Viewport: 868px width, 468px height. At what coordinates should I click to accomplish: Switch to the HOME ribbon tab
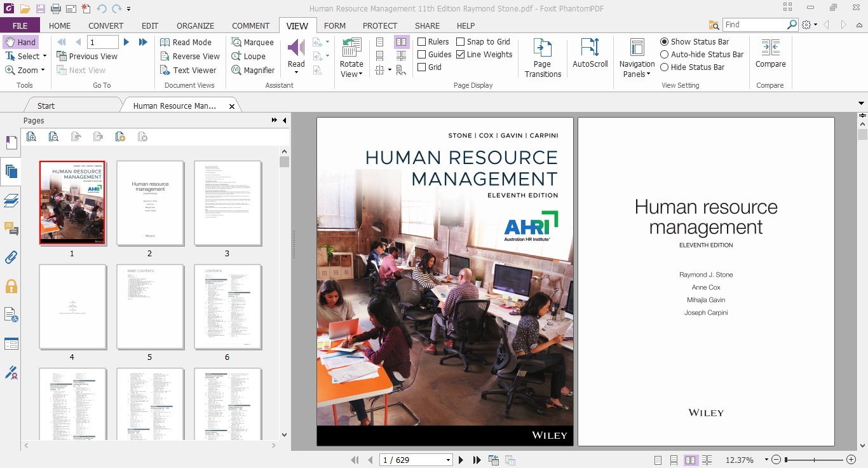point(60,25)
